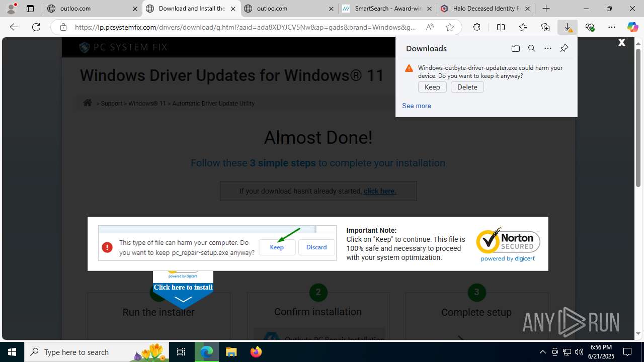The height and width of the screenshot is (362, 644).
Task: Switch to Download and Install tab
Action: coord(190,9)
